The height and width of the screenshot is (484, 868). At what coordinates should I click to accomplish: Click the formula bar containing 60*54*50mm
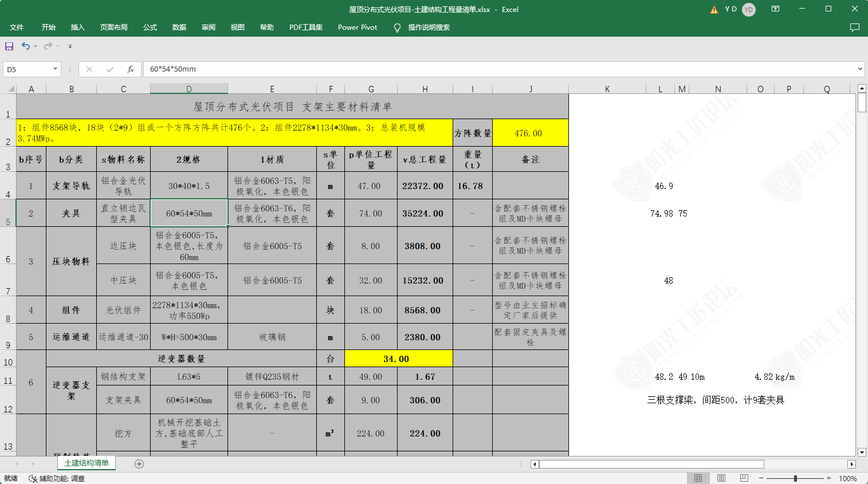coord(500,69)
